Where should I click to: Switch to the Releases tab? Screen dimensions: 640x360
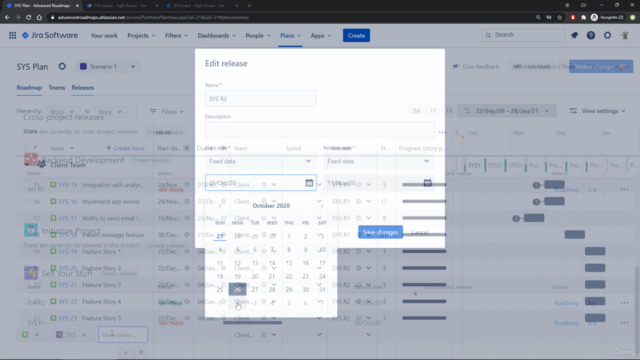click(x=83, y=88)
